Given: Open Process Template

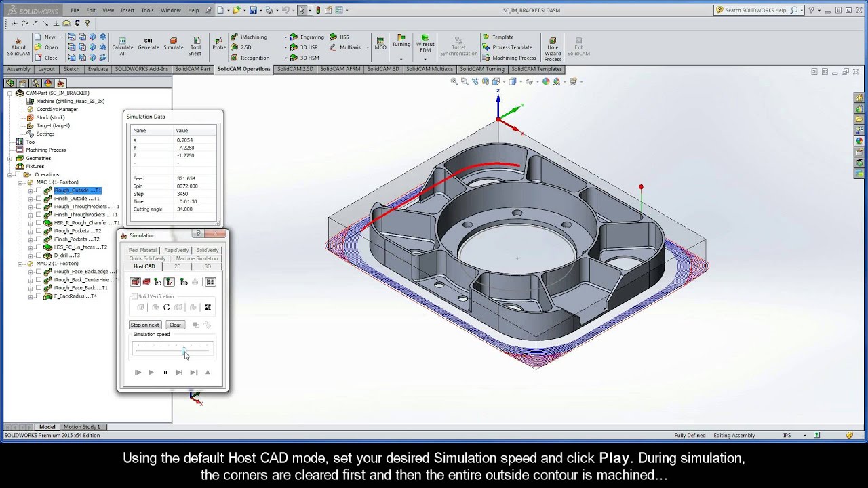Looking at the screenshot, I should click(x=507, y=47).
